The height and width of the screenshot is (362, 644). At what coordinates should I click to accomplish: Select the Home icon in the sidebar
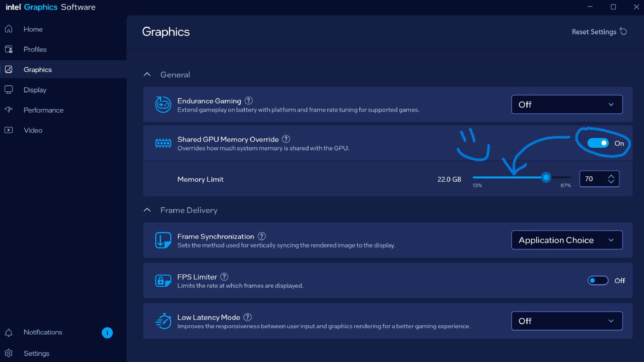(x=9, y=29)
